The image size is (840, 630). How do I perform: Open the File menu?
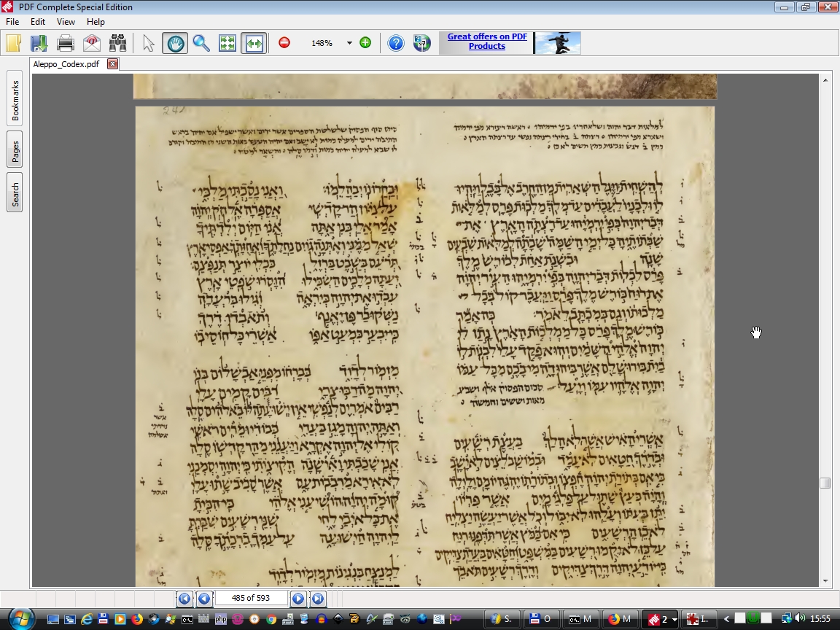click(12, 22)
